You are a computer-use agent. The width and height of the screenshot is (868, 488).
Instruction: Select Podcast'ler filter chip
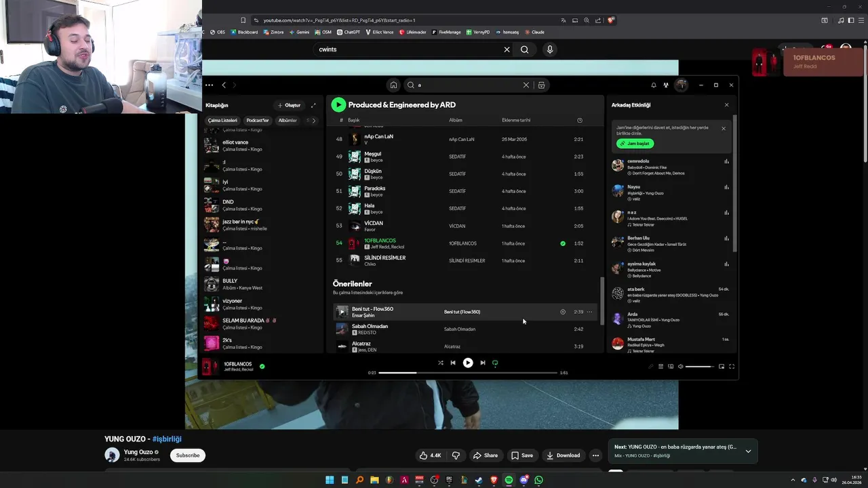click(x=258, y=121)
